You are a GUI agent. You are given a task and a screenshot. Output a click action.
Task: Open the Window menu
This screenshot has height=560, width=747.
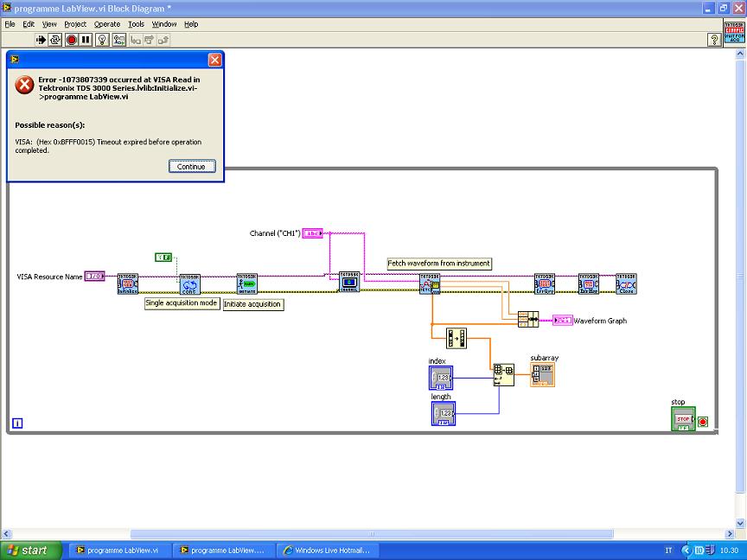[x=164, y=24]
